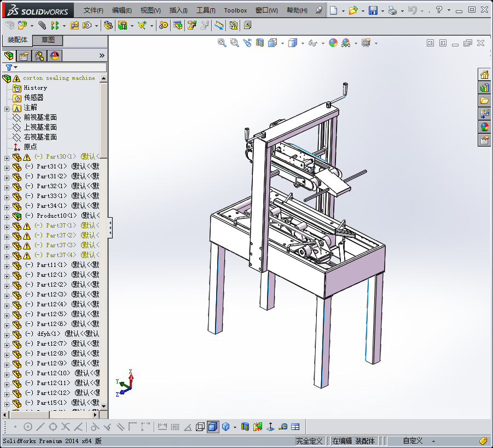Viewport: 493px width, 448px height.
Task: Switch to the 草图 tab
Action: point(48,40)
